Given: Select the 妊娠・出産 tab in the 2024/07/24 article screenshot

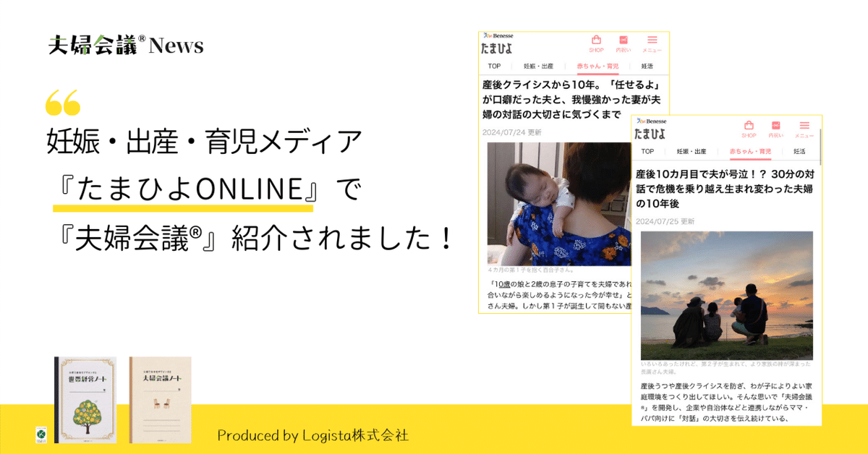Looking at the screenshot, I should [x=538, y=66].
